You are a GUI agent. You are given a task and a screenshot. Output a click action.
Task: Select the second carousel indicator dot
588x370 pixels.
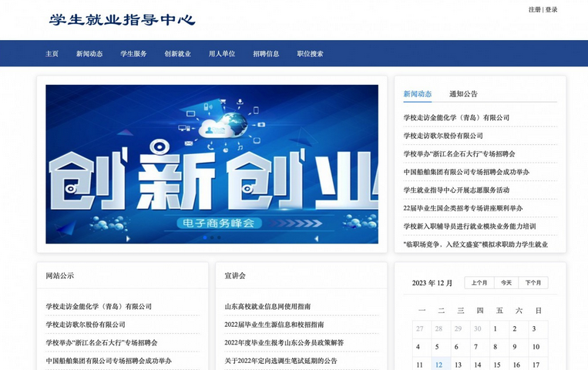(212, 237)
